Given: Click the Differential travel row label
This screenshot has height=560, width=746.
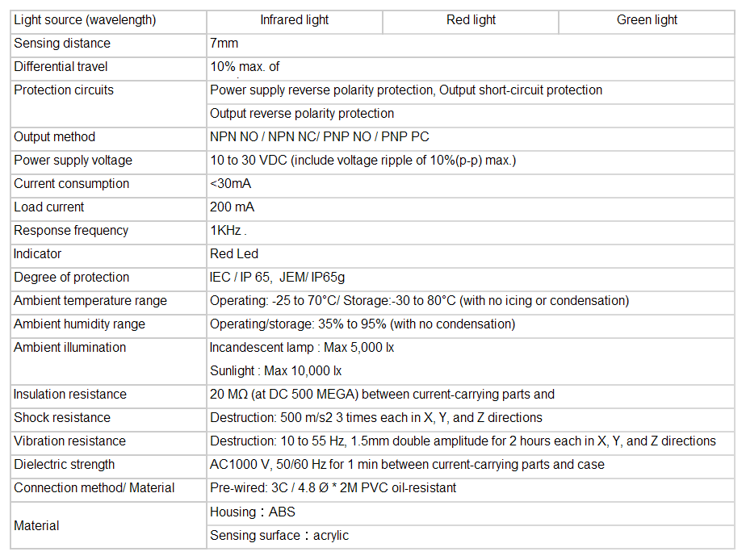Looking at the screenshot, I should 61,67.
